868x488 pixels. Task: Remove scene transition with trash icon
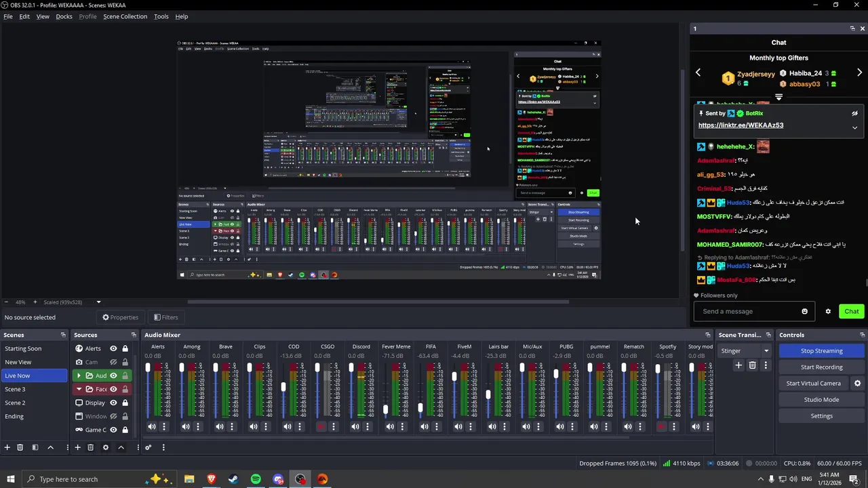pos(752,365)
